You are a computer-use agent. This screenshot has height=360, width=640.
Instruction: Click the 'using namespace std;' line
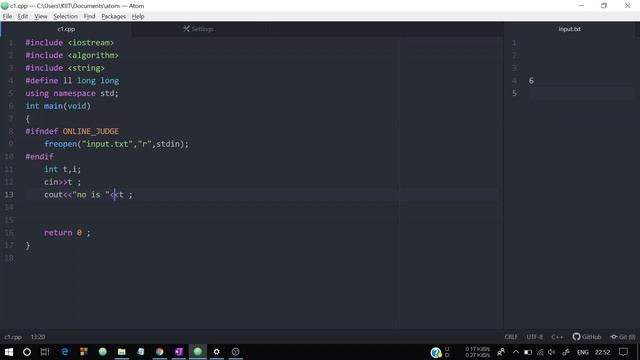tap(72, 93)
